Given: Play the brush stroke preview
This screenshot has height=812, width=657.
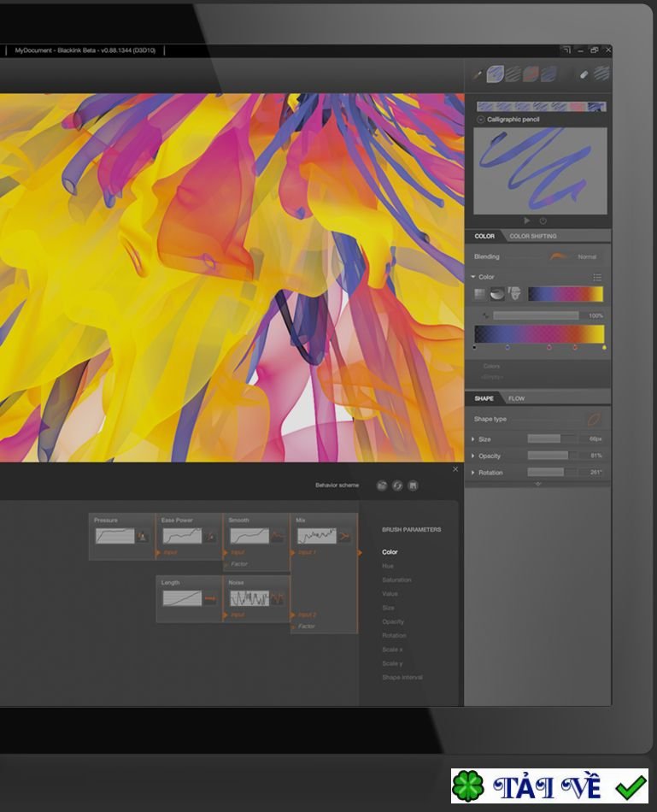Looking at the screenshot, I should point(527,221).
